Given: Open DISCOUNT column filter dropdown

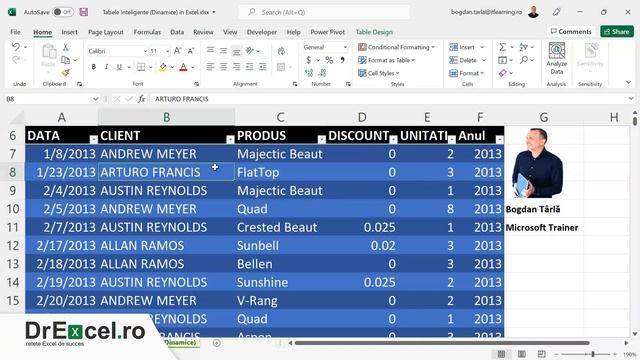Looking at the screenshot, I should point(393,140).
